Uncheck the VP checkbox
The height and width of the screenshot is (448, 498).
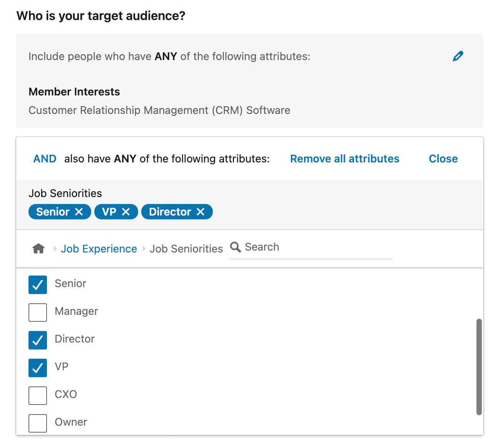point(38,368)
